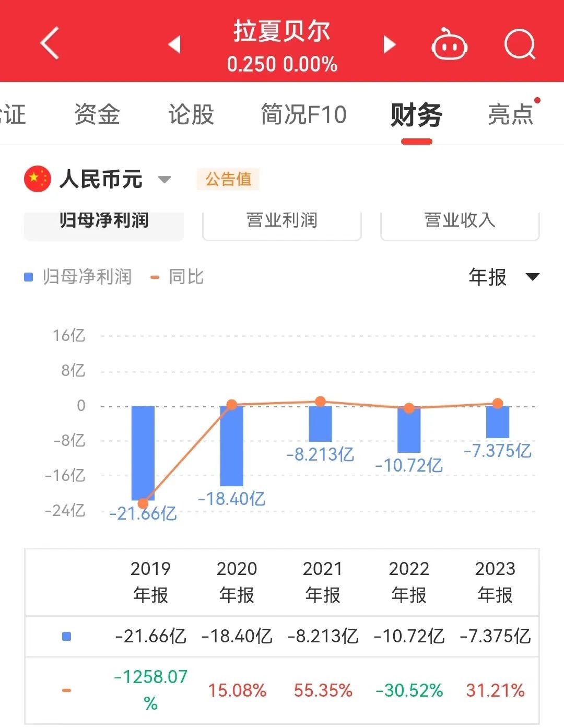Click the 2023 bar labeled -7.375亿
This screenshot has width=564, height=728.
coord(498,422)
